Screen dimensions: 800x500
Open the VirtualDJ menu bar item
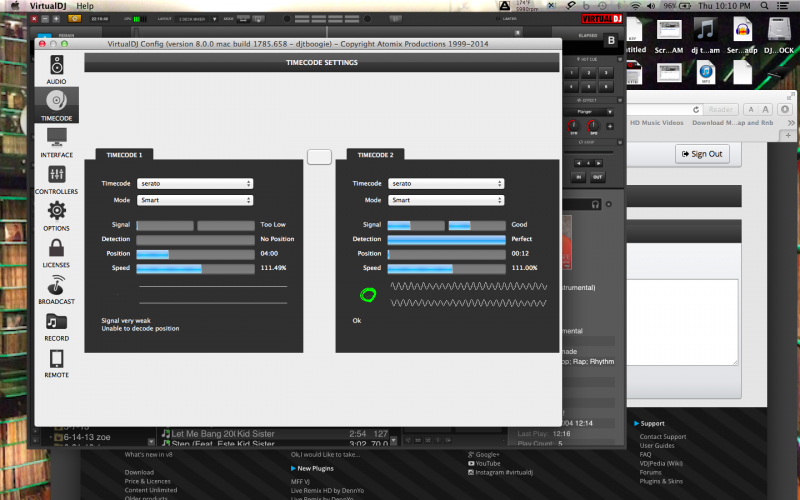pyautogui.click(x=48, y=6)
